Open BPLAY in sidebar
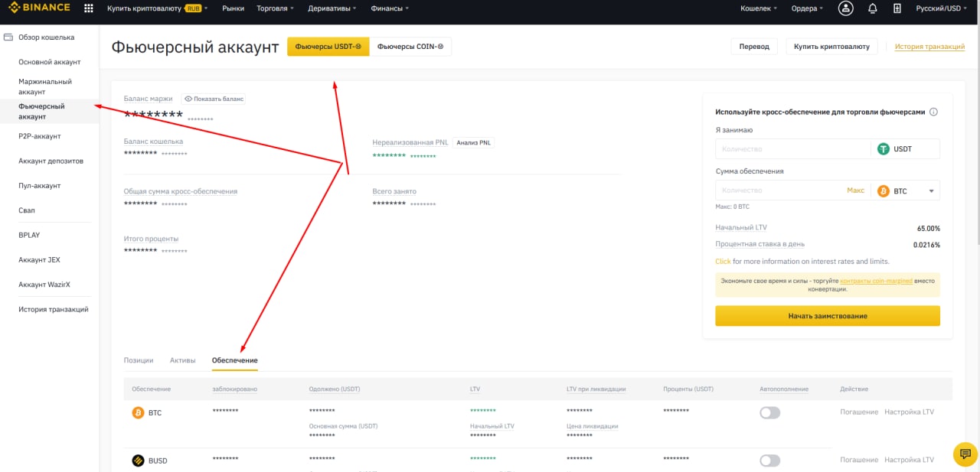Screen dimensions: 980x472 click(29, 235)
